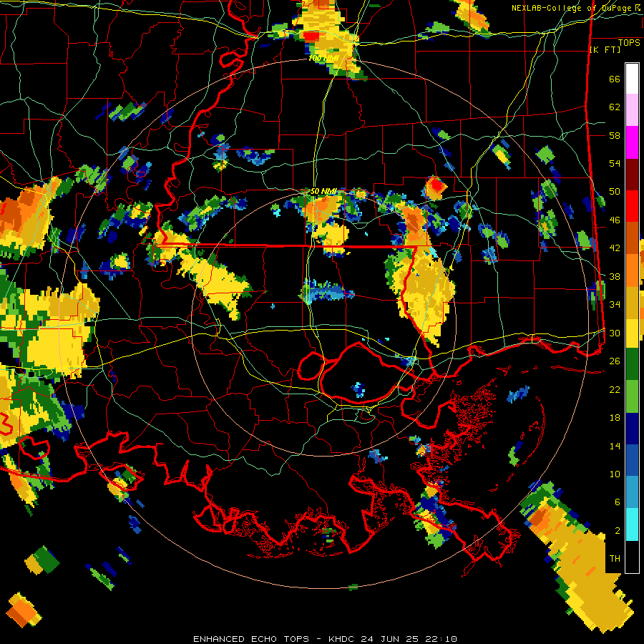The image size is (644, 644).
Task: Click the '22' legend label
Action: coord(615,389)
